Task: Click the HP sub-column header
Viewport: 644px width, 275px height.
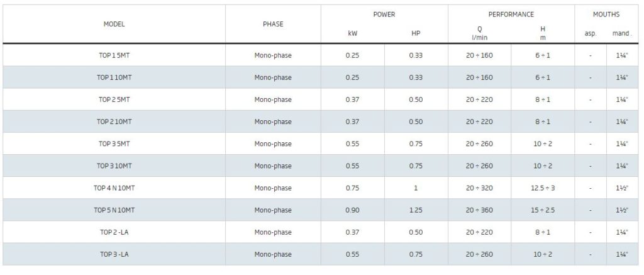Action: tap(416, 34)
